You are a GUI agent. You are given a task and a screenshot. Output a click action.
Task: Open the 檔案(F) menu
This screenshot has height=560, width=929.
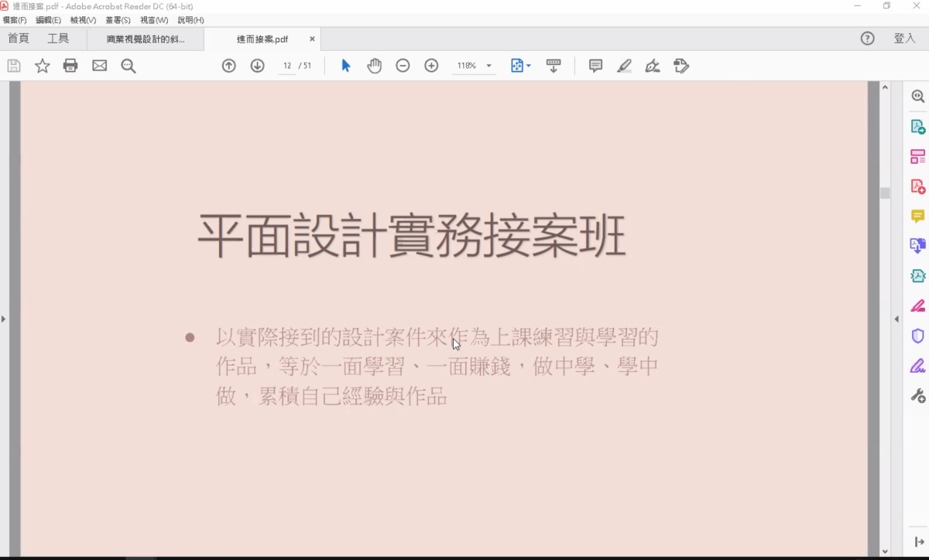point(15,20)
